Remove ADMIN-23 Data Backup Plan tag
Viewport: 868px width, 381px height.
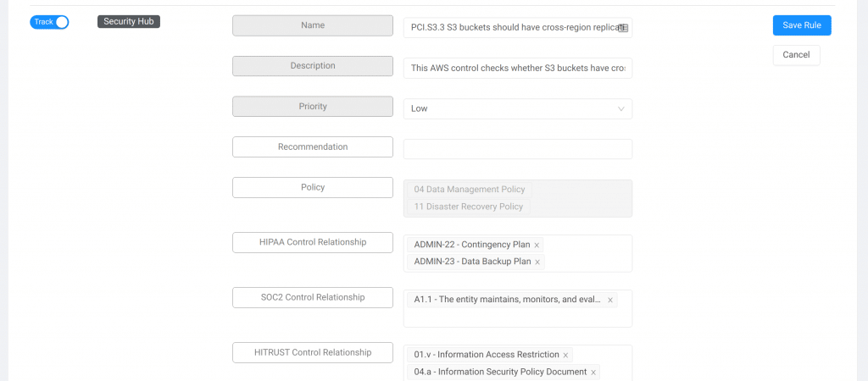coord(537,262)
